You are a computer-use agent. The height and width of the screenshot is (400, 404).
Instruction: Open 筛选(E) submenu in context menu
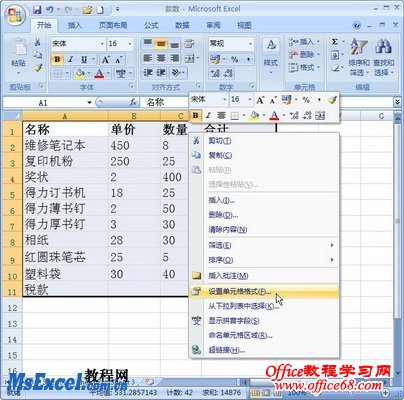(x=264, y=245)
